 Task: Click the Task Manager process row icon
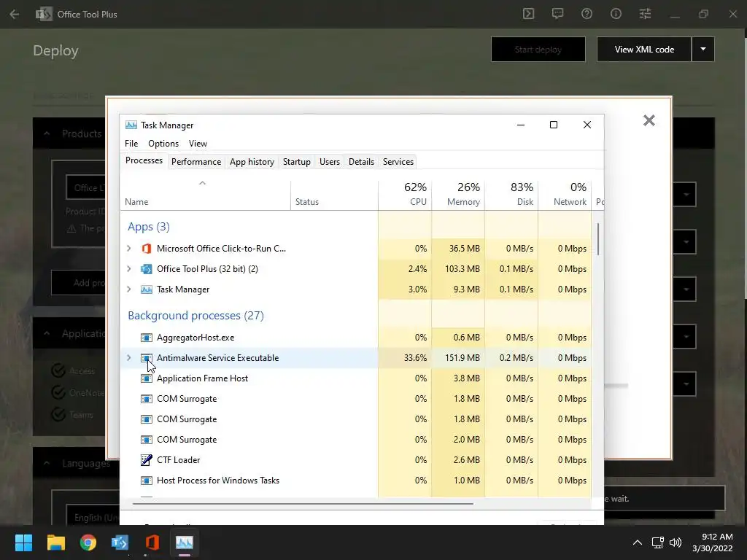click(x=146, y=289)
